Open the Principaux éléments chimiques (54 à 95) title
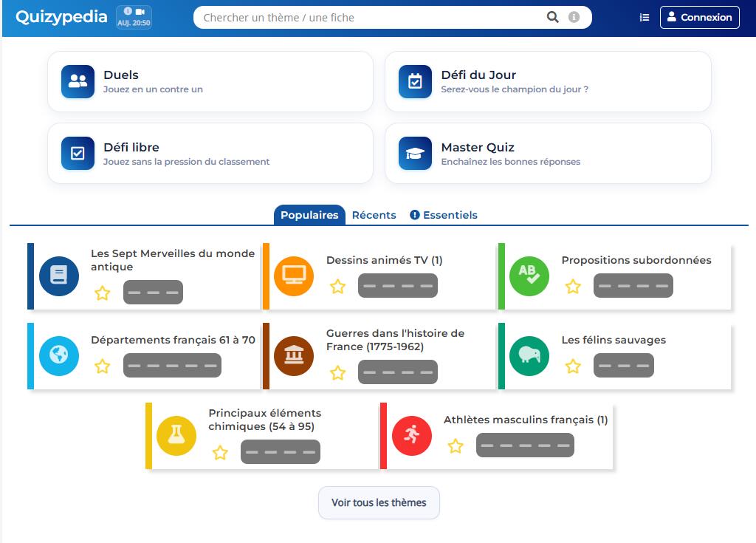Viewport: 756px width, 543px height. (265, 420)
